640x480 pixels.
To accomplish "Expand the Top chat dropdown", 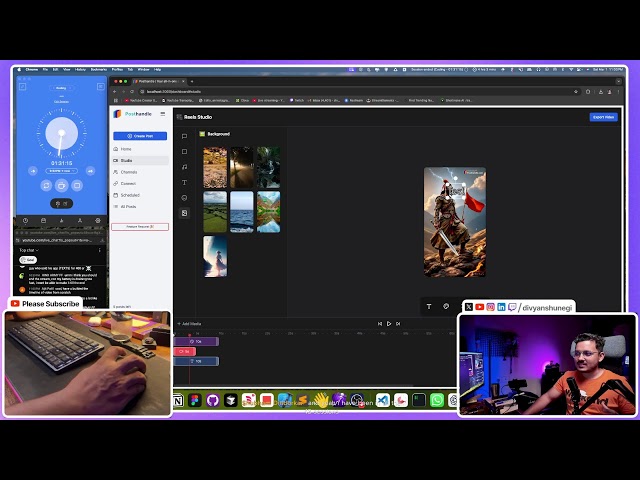I will coord(29,250).
